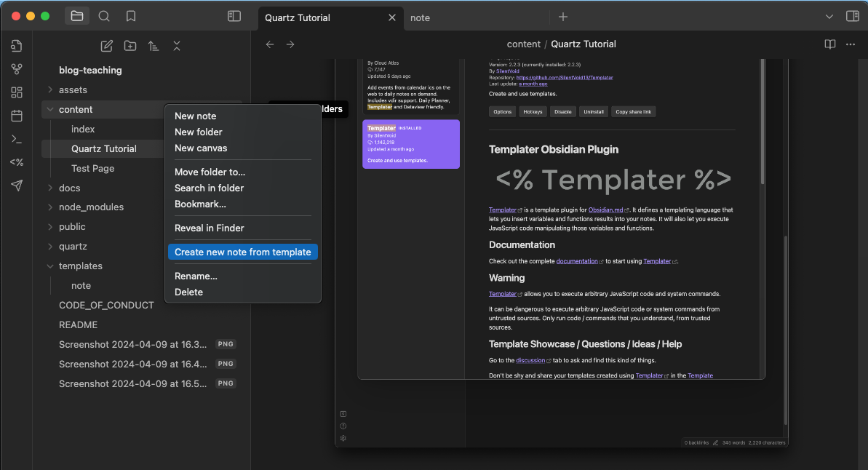Click the Hotkeys button
868x470 pixels.
pos(533,112)
